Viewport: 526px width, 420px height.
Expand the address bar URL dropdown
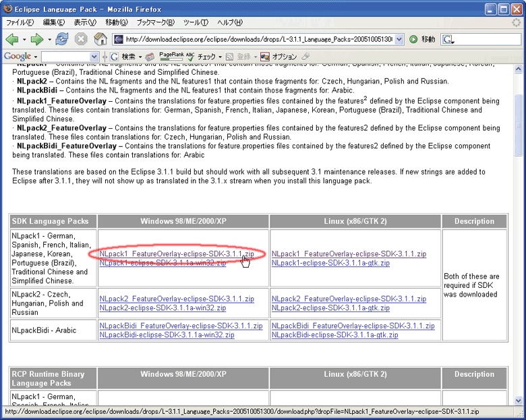point(399,39)
